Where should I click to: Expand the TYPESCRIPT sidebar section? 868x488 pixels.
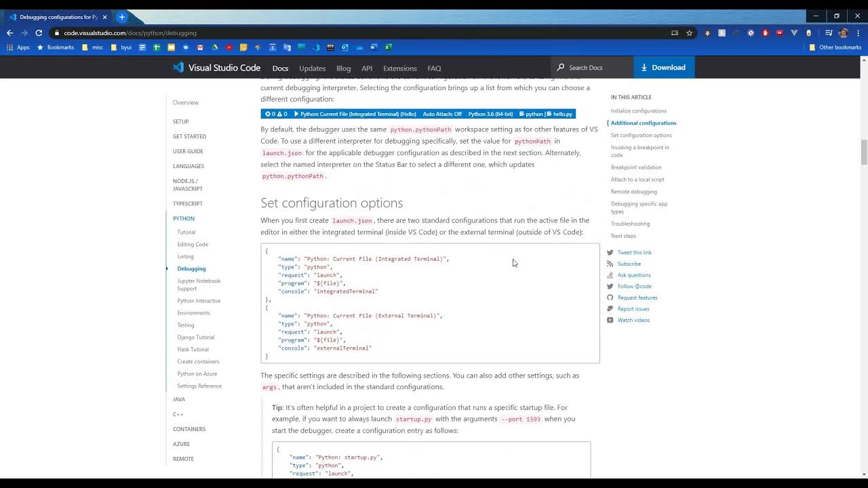[x=187, y=203]
